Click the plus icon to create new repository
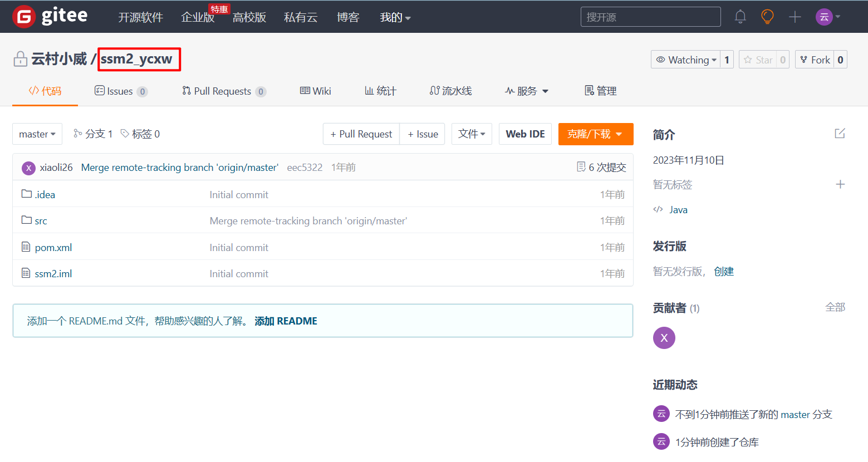This screenshot has width=868, height=462. (795, 17)
